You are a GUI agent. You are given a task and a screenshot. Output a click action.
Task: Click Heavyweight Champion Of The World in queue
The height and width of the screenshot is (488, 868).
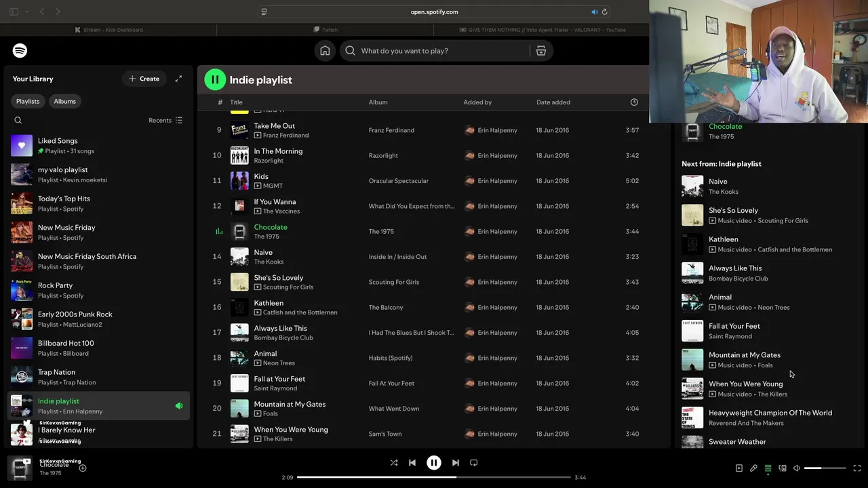click(770, 413)
